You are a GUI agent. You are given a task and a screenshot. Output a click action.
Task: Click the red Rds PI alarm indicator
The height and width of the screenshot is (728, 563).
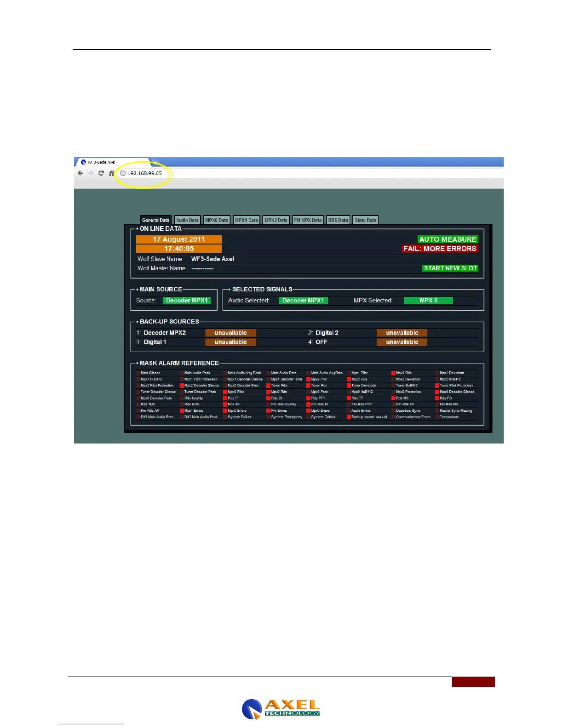[x=225, y=398]
